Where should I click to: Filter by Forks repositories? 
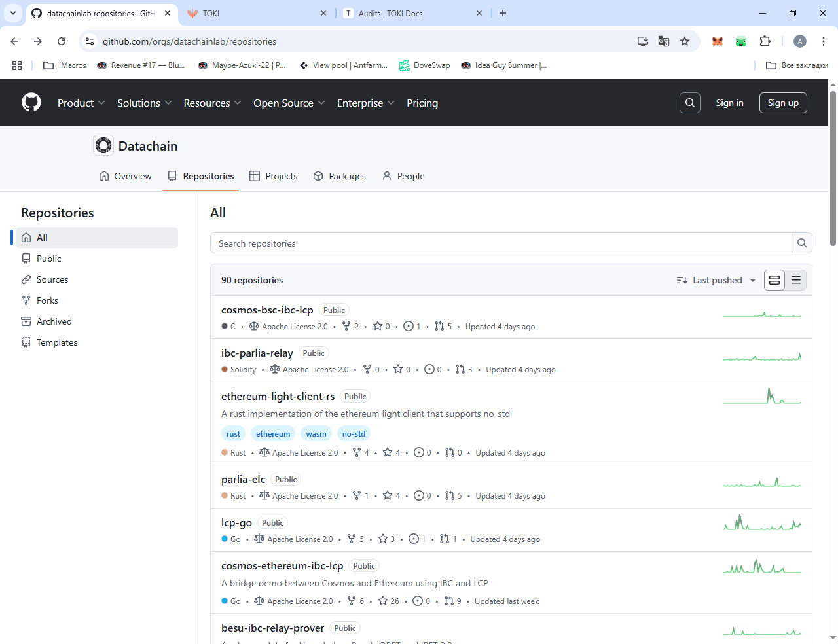tap(97, 300)
